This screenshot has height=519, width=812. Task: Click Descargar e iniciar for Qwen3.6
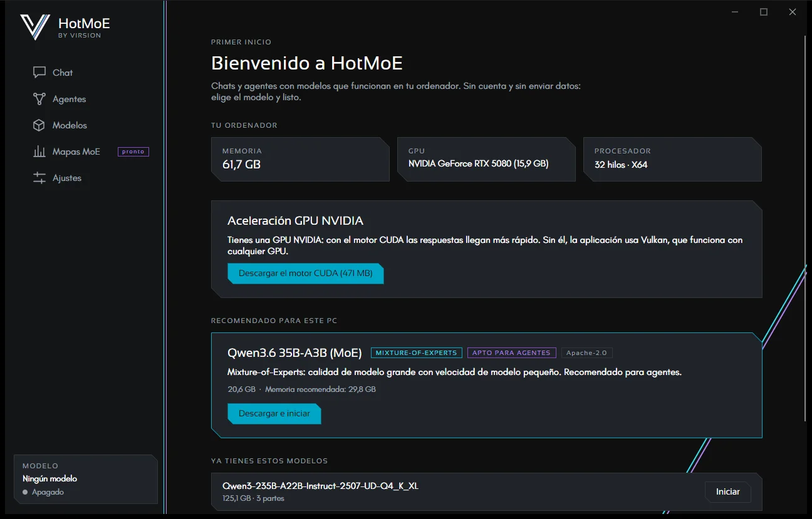pos(274,414)
